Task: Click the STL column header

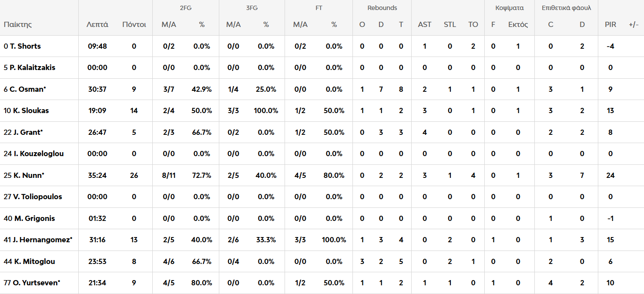Action: point(450,24)
